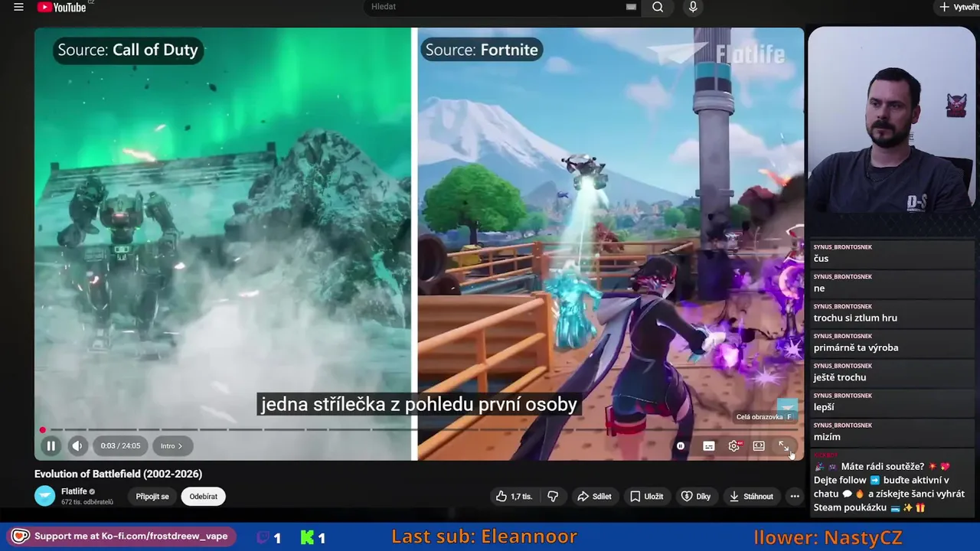The image size is (980, 551).
Task: Open the on-screen keyboard in search box
Action: tap(631, 7)
